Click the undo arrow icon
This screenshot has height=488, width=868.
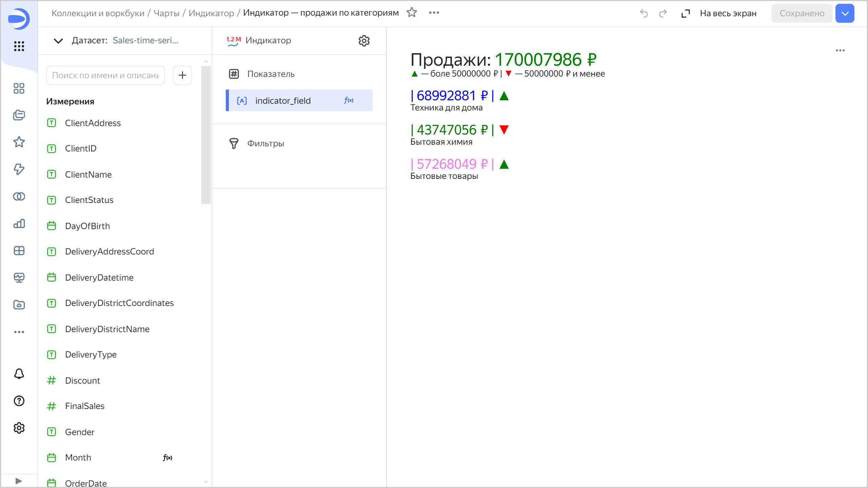coord(644,13)
